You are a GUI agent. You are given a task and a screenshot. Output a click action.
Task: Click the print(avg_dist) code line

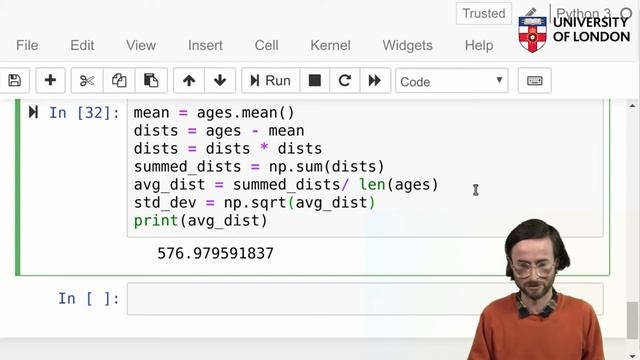200,221
